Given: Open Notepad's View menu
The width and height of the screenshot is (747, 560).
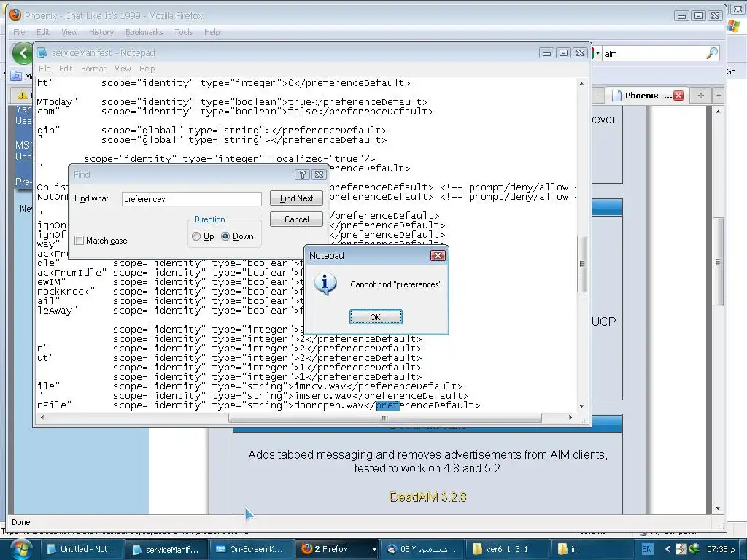Looking at the screenshot, I should (x=123, y=69).
